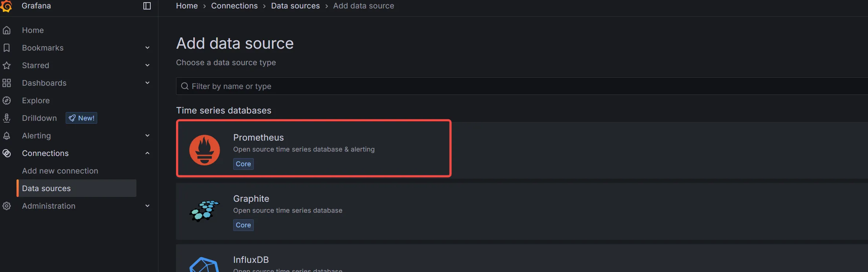Click the Dashboards grid icon
This screenshot has width=868, height=272.
7,83
